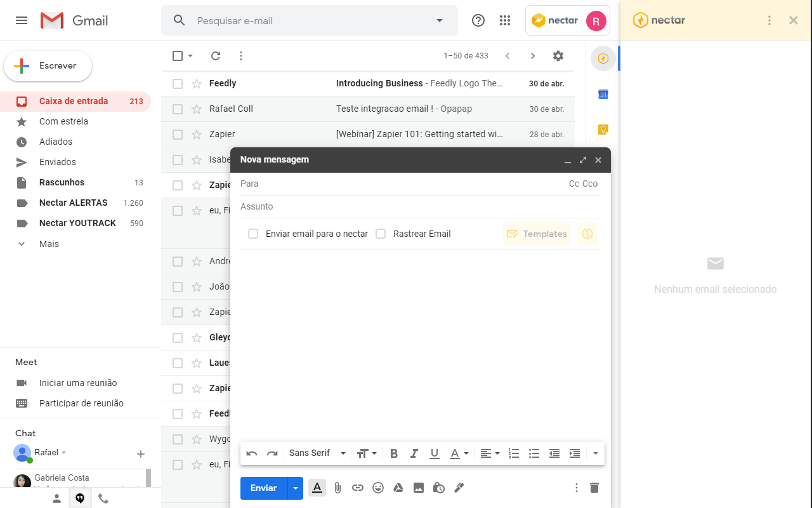
Task: Open the Sans Serif font dropdown
Action: coord(315,453)
